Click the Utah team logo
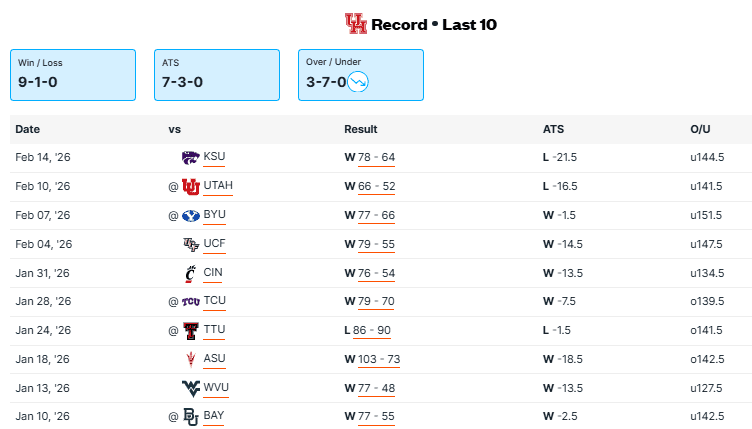The width and height of the screenshot is (752, 429). pos(190,187)
